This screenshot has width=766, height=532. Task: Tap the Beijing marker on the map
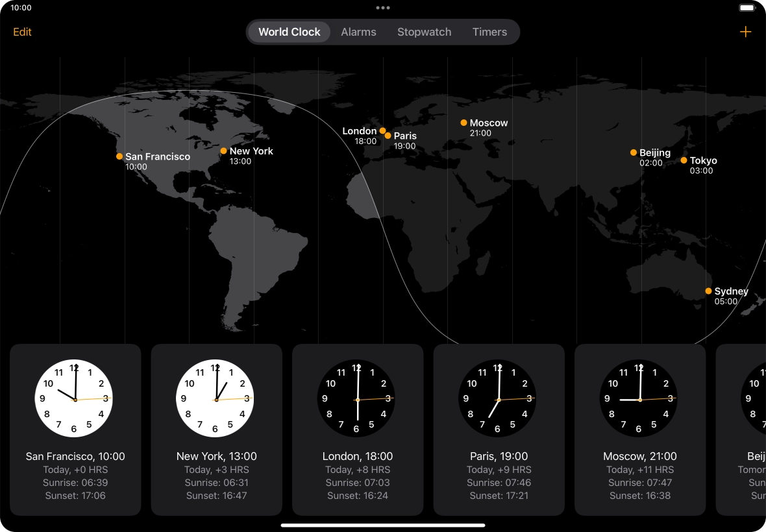(634, 152)
